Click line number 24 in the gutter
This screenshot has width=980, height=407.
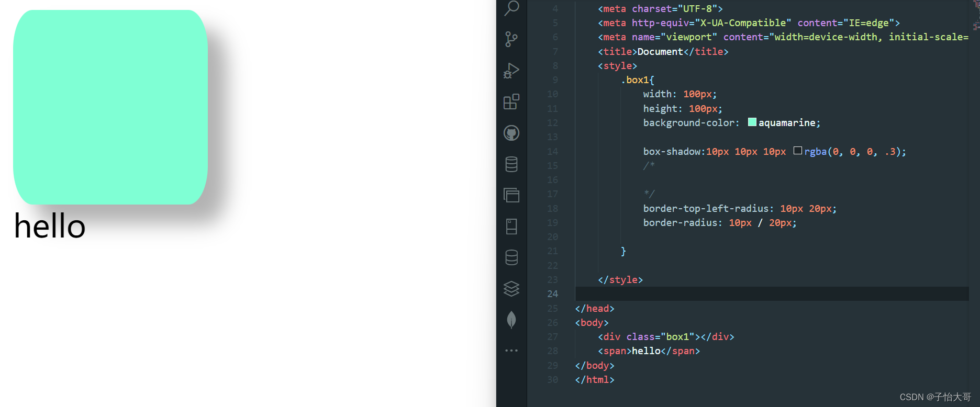pos(553,294)
